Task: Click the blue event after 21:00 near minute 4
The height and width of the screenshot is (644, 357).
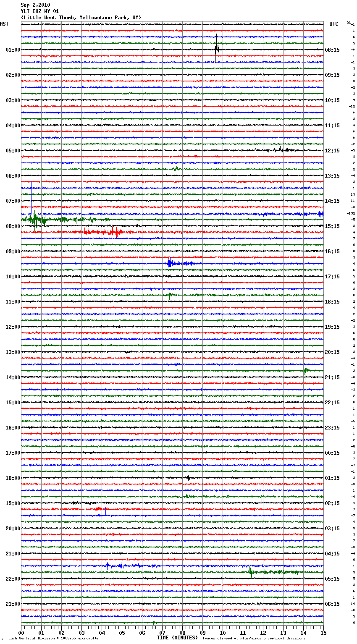Action: [108, 565]
